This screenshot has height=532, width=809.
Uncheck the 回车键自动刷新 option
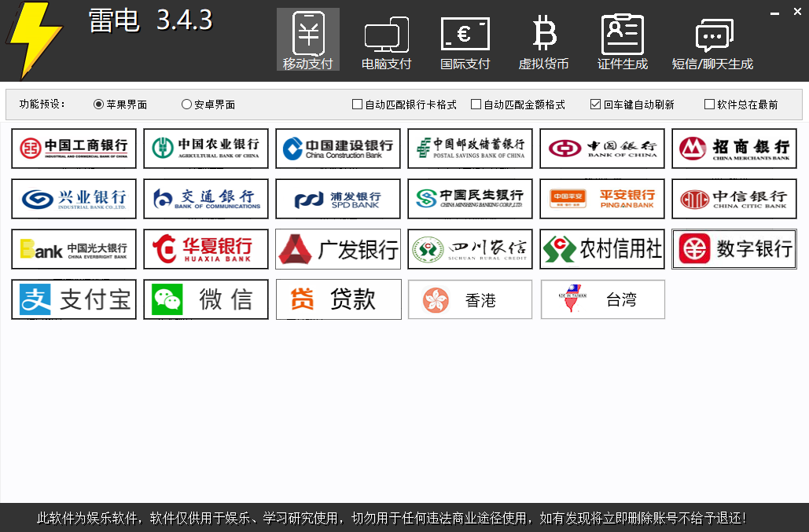click(595, 104)
